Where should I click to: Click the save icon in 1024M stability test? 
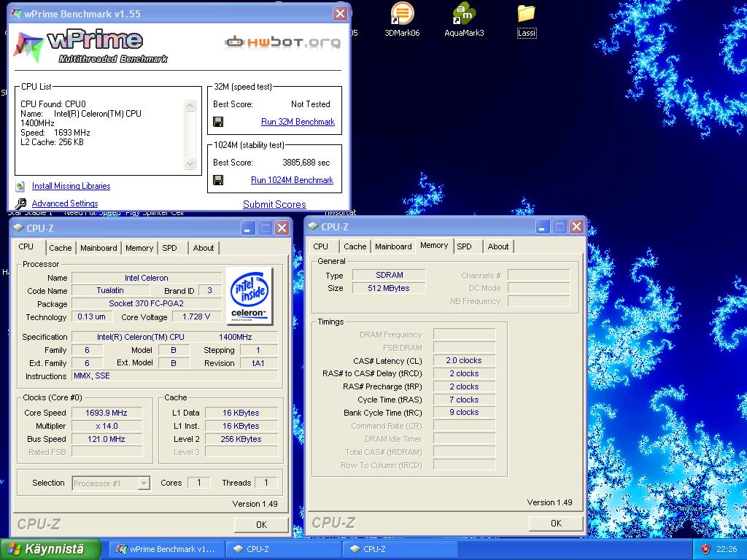pos(218,180)
